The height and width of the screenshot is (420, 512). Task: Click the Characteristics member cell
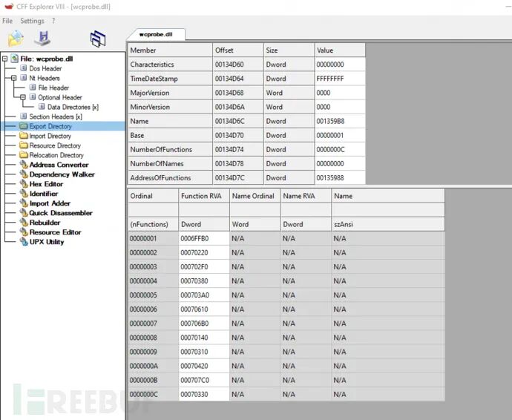pyautogui.click(x=170, y=65)
